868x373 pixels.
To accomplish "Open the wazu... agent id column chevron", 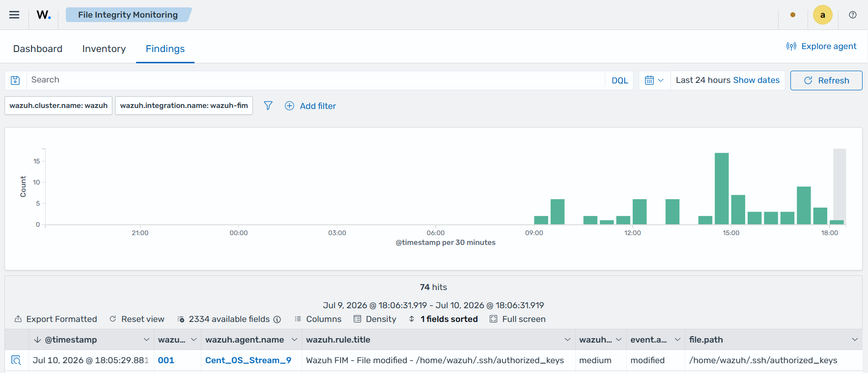I will click(x=194, y=340).
